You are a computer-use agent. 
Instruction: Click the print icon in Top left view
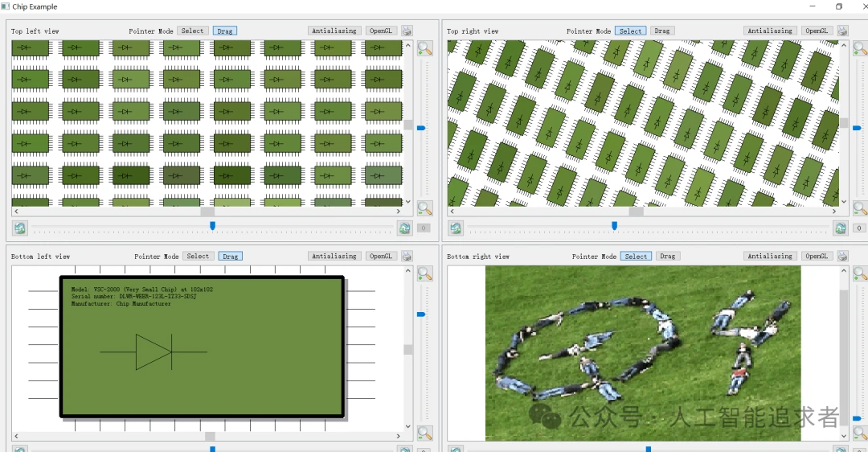point(407,31)
